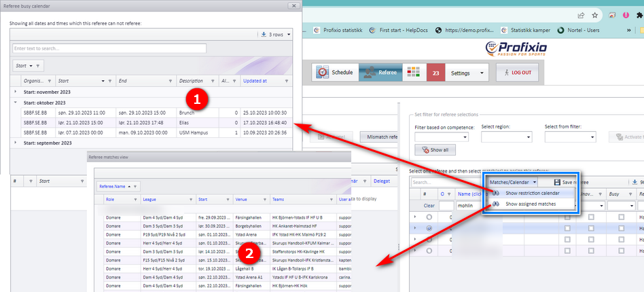Click the Matches/Calendar dropdown button

(513, 181)
